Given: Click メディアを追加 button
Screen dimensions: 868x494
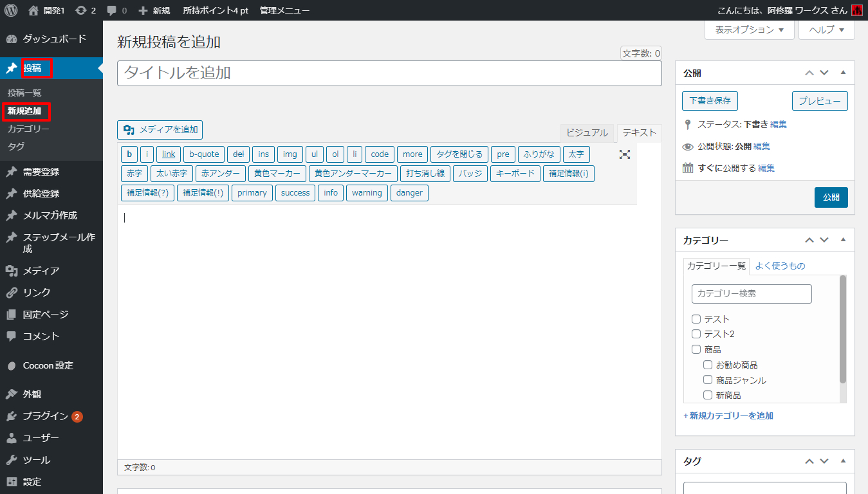Looking at the screenshot, I should pos(160,130).
